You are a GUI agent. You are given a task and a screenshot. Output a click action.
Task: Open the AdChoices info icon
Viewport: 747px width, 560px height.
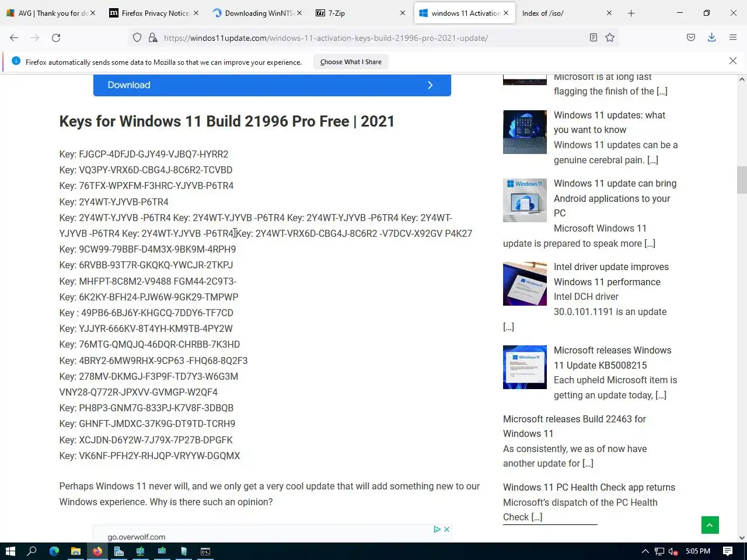437,529
